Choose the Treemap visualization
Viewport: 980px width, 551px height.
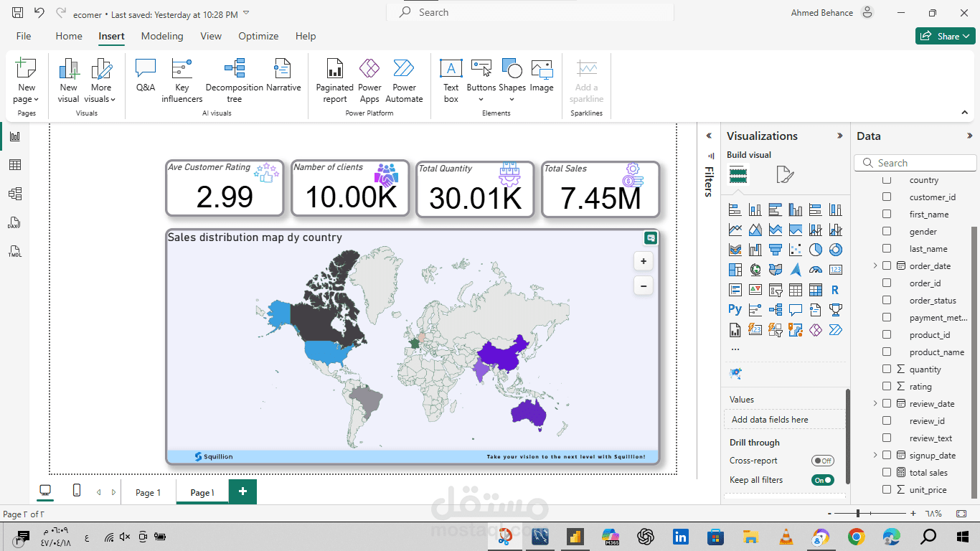tap(735, 270)
